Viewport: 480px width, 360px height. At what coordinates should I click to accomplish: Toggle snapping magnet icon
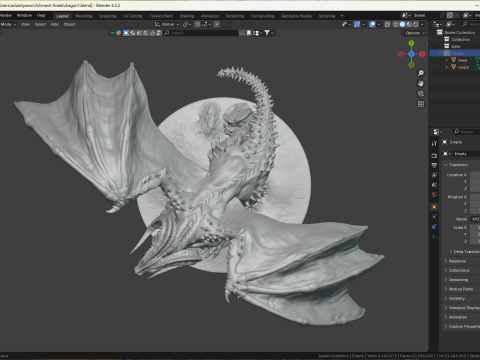pyautogui.click(x=197, y=24)
